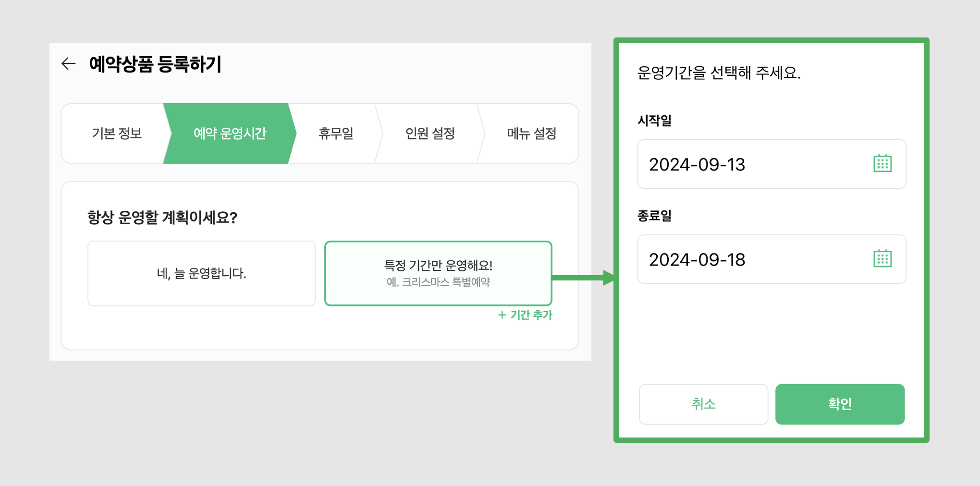Click the 항상 운영할 계획이세요? heading
980x486 pixels.
[162, 217]
